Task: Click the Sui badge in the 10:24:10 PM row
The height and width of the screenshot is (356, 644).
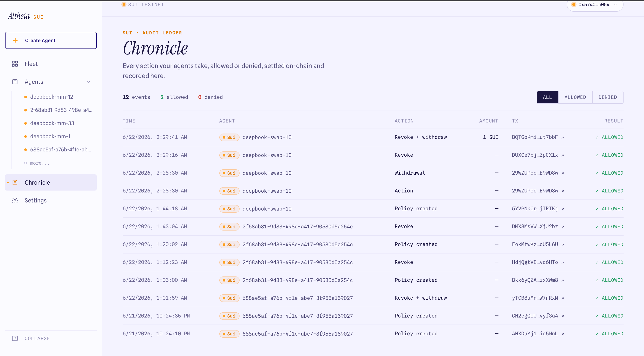Action: pyautogui.click(x=229, y=334)
